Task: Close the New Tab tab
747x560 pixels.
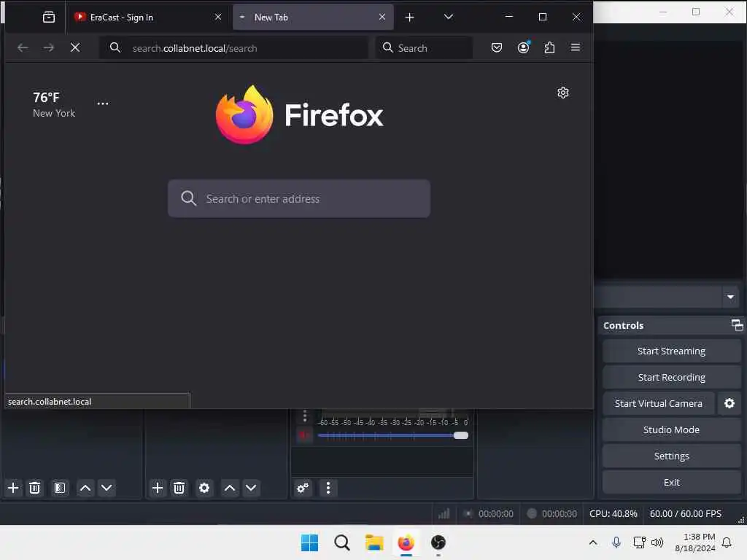Action: pos(382,17)
